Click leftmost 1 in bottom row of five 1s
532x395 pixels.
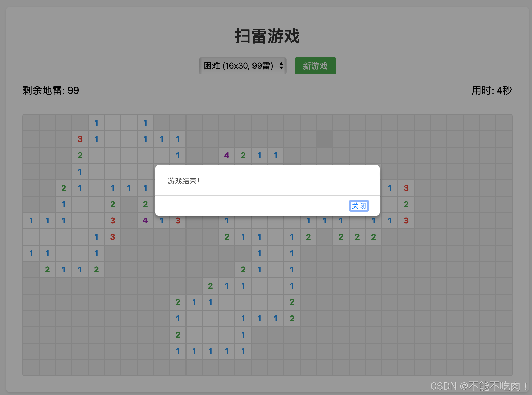[x=178, y=351]
